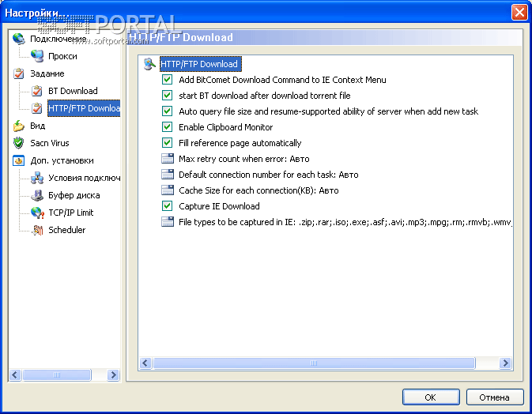Click the clipboard icon beside Задание
Viewport: 532px width, 414px height.
click(19, 73)
